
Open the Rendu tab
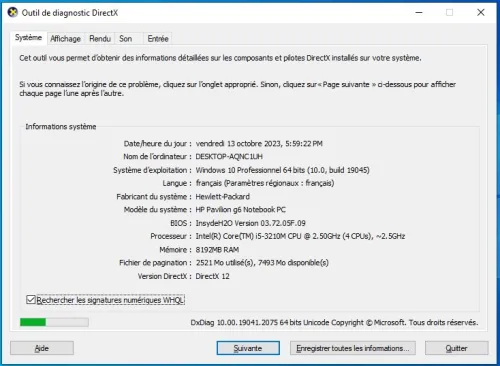pyautogui.click(x=100, y=39)
